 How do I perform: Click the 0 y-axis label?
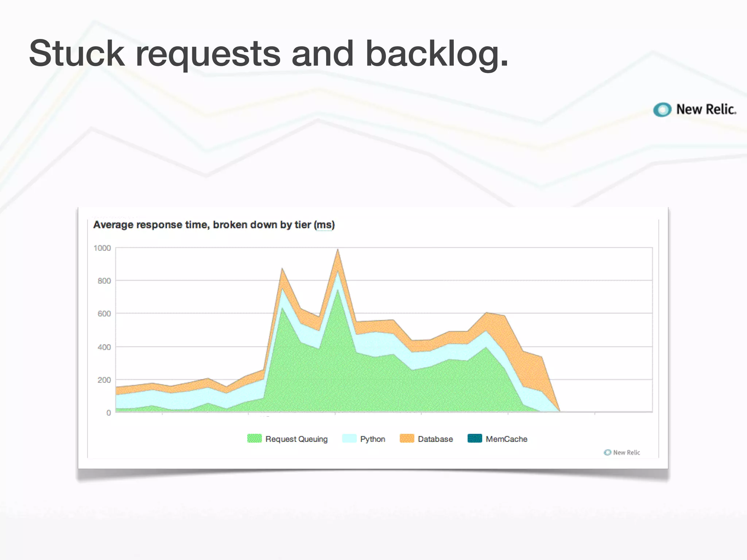coord(108,413)
